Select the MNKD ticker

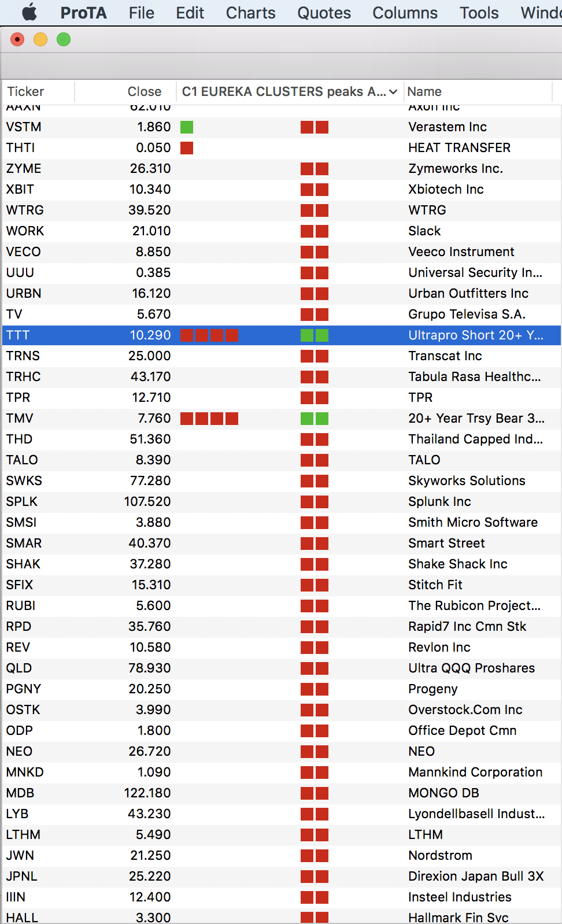point(25,773)
